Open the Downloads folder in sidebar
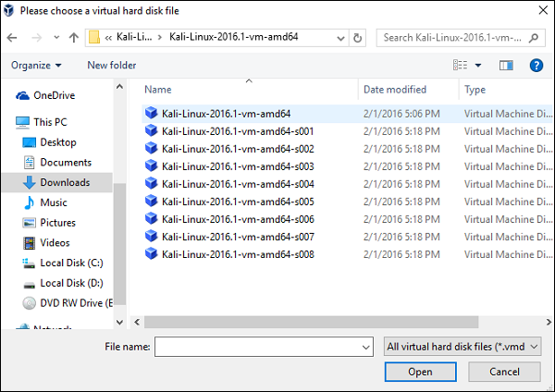The width and height of the screenshot is (555, 392). pos(65,182)
